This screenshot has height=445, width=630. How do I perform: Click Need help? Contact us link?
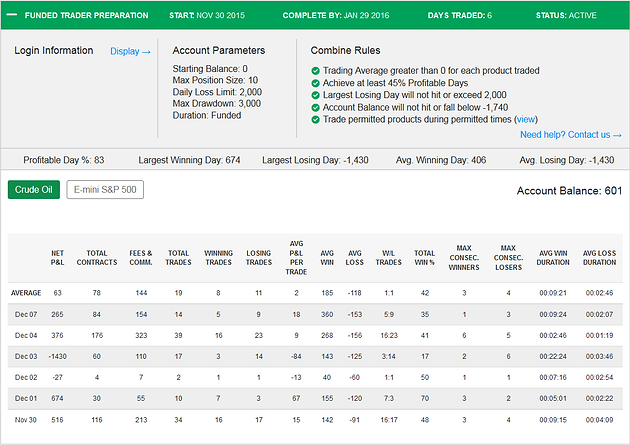[571, 135]
